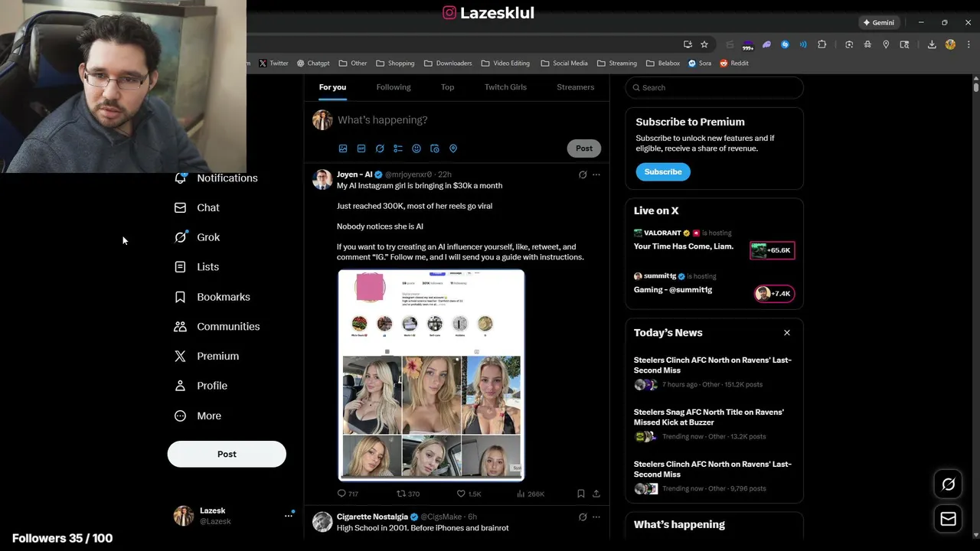Select the For you tab

332,87
